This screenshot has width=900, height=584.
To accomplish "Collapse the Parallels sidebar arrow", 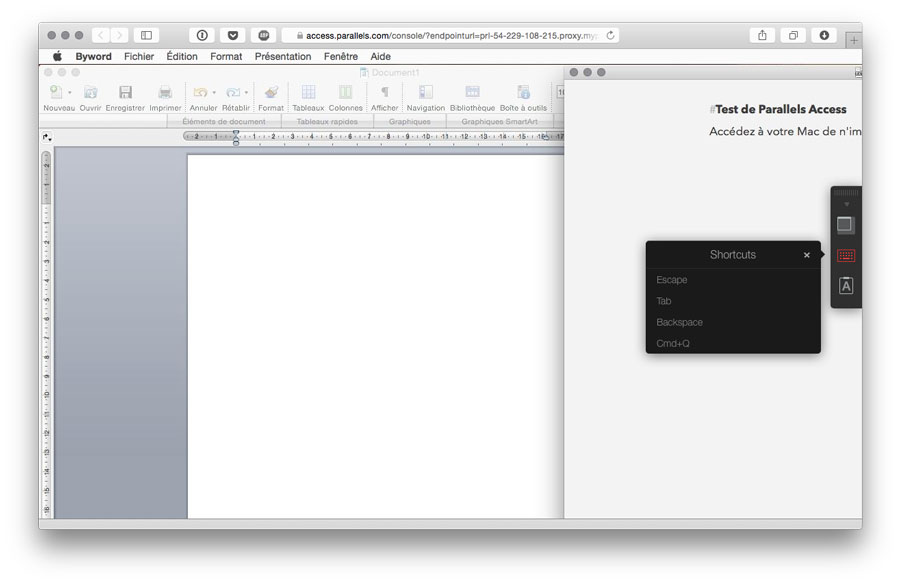I will click(x=847, y=204).
